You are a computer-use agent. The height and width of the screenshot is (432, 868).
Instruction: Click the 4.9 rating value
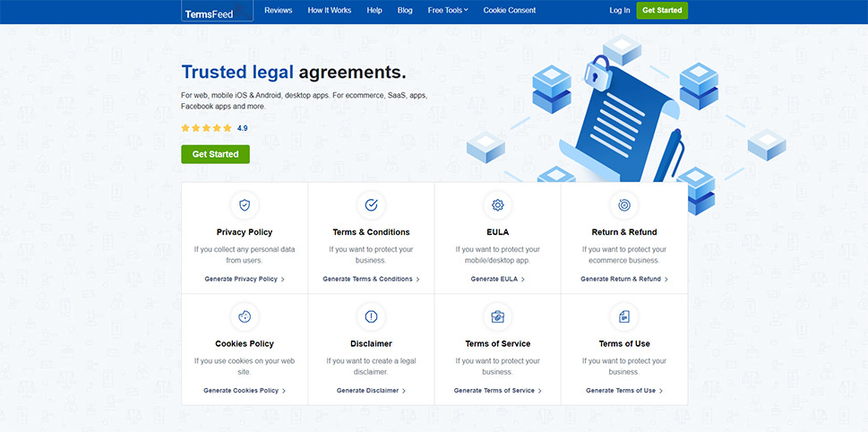point(243,128)
